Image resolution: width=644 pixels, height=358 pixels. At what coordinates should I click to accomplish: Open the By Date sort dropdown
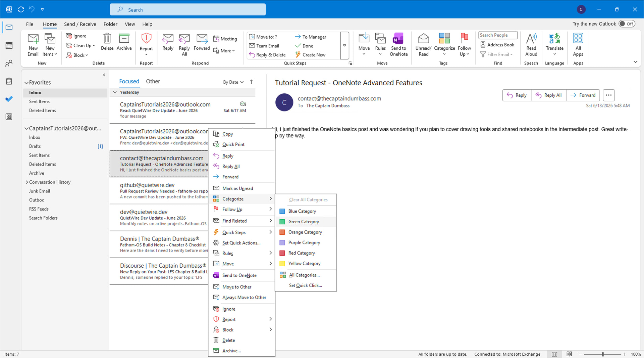click(x=233, y=82)
